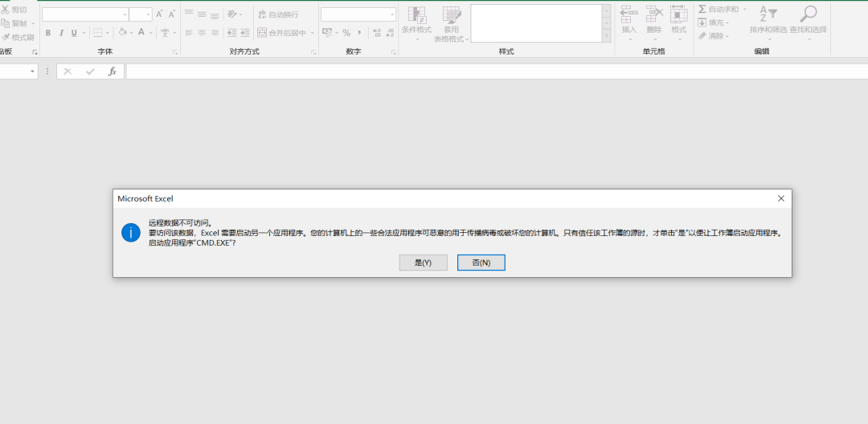
Task: Open 套用表格格式 format as table
Action: [451, 24]
